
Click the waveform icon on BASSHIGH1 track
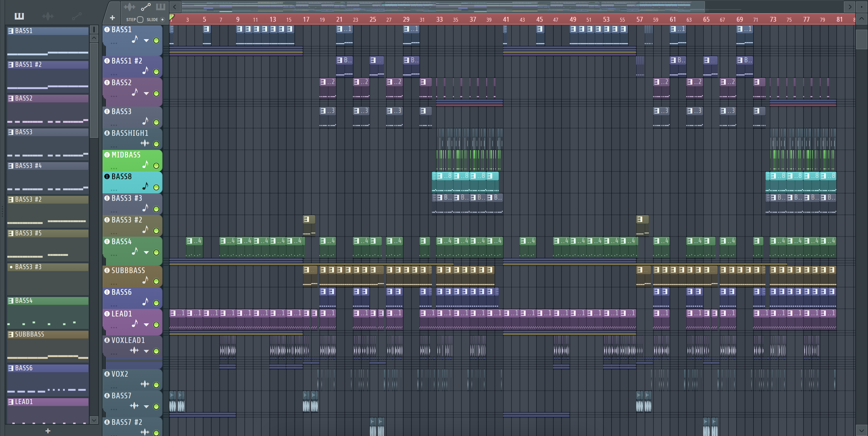coord(145,143)
